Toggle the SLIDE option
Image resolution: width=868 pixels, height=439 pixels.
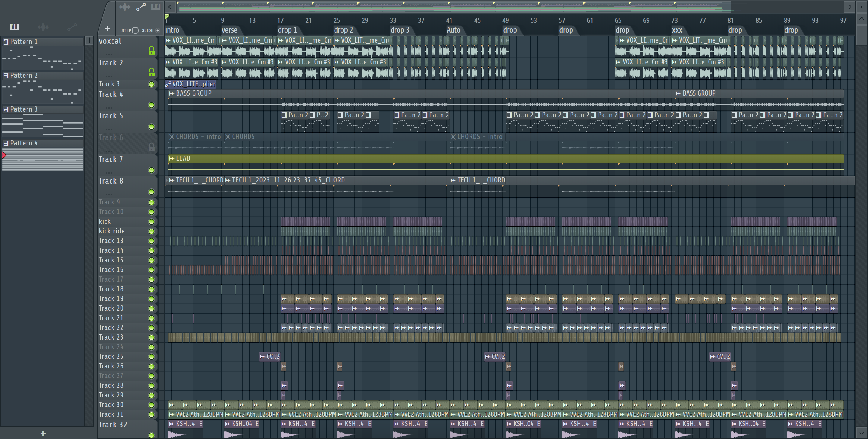pos(157,30)
